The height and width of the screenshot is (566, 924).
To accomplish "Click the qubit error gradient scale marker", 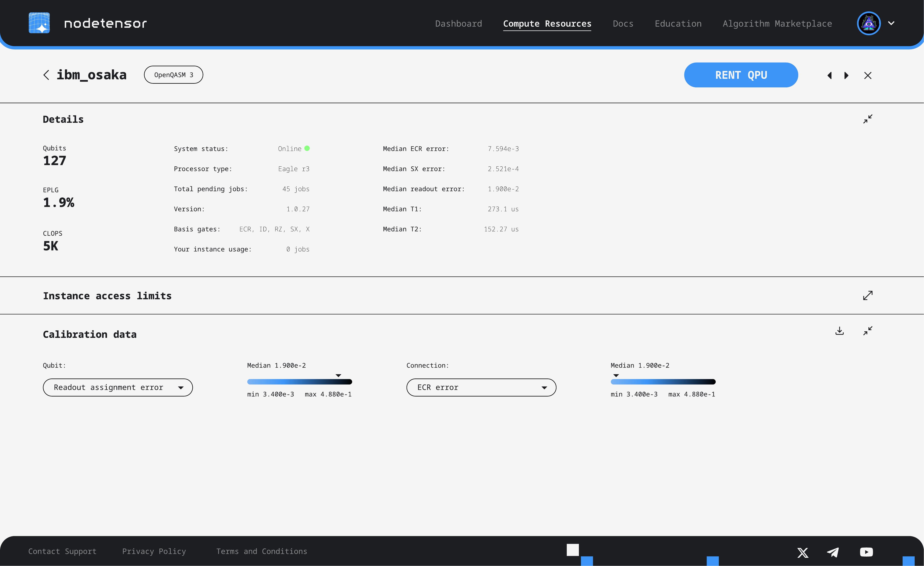I will (x=338, y=375).
